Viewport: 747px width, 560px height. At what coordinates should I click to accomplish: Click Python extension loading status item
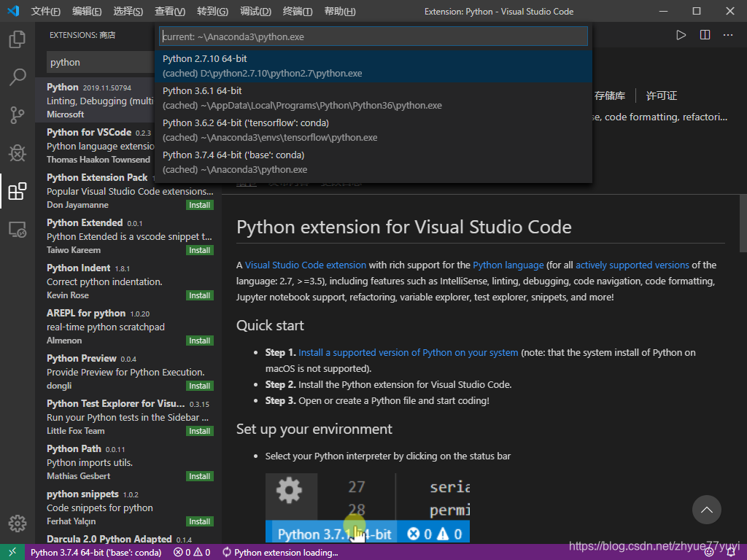click(x=281, y=553)
